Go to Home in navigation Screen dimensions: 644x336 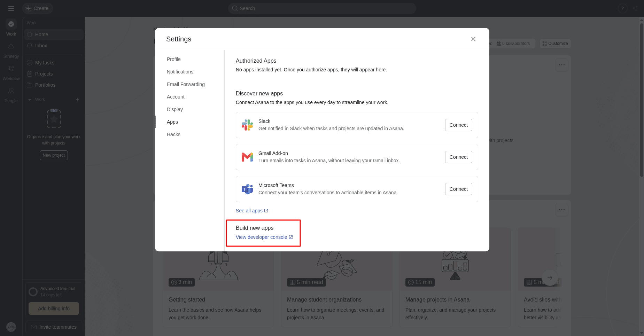point(54,34)
